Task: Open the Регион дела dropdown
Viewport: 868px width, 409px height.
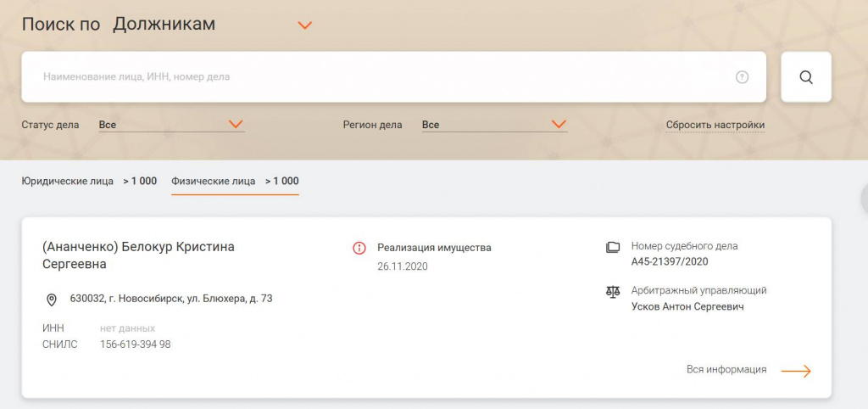Action: coord(494,125)
